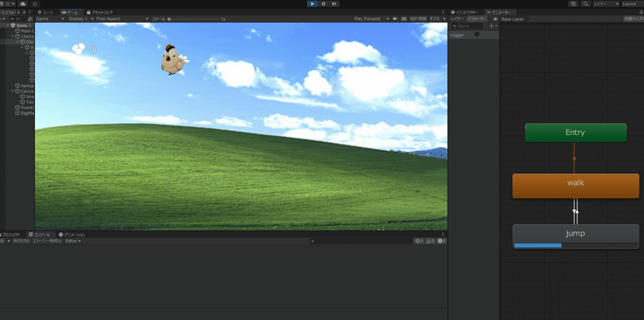Open the cloud services icon

pyautogui.click(x=23, y=4)
